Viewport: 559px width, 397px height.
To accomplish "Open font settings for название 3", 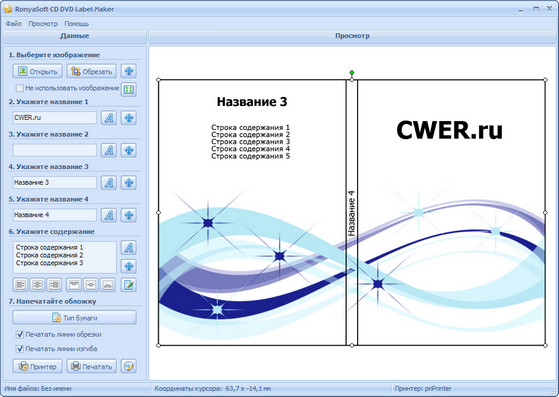I will [109, 182].
